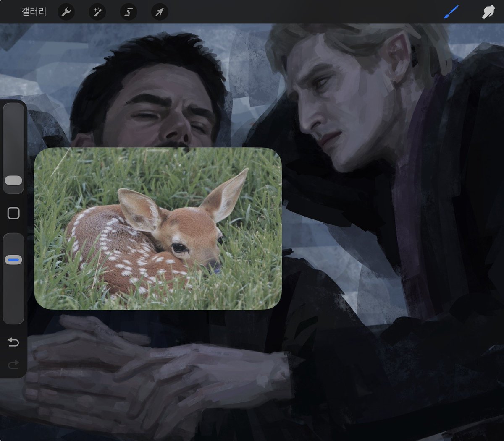504x441 pixels.
Task: Select the Smudge finger tool
Action: pyautogui.click(x=488, y=12)
